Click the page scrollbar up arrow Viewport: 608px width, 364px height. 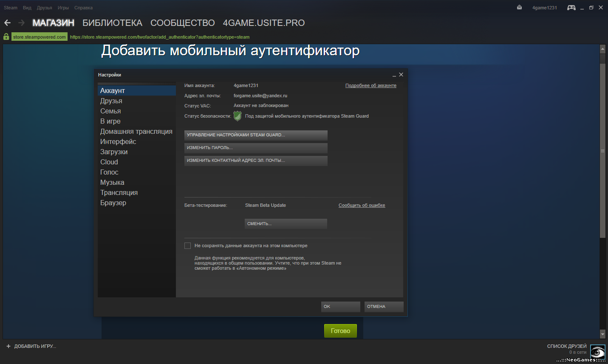(602, 49)
